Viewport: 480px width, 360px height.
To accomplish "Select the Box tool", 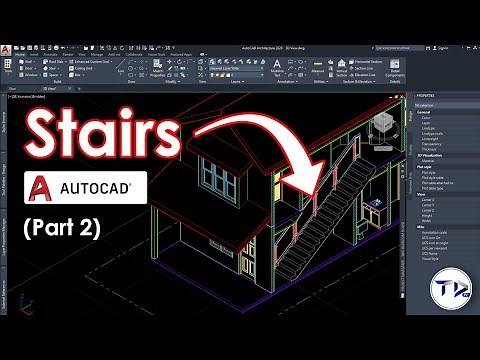I will point(75,75).
